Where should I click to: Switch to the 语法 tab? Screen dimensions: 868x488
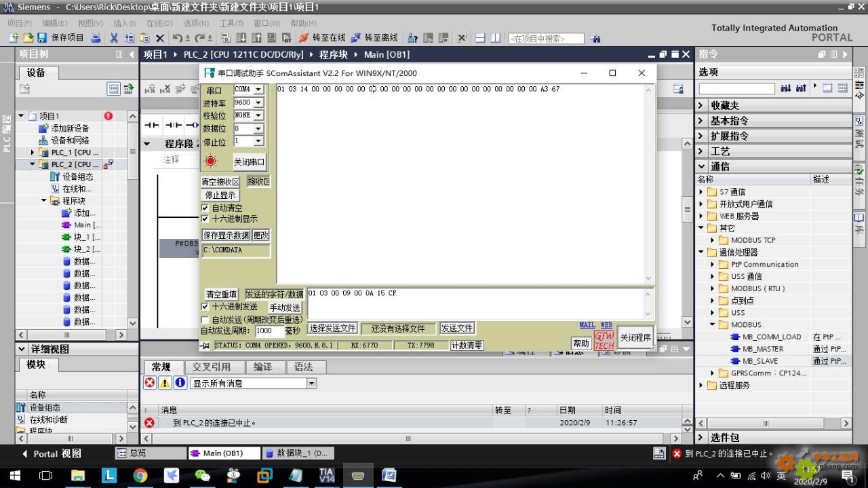(303, 367)
